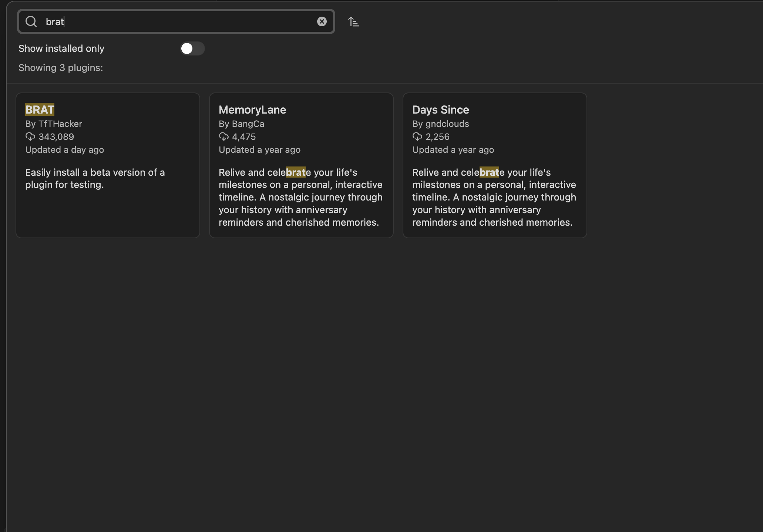Click author name TfTHacker
The image size is (763, 532).
click(60, 124)
